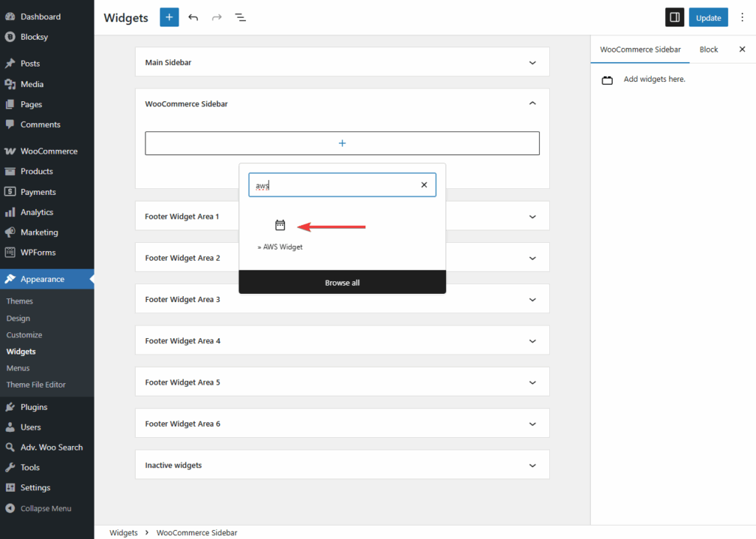Open the Document Overview list view
The image size is (756, 539).
[239, 17]
